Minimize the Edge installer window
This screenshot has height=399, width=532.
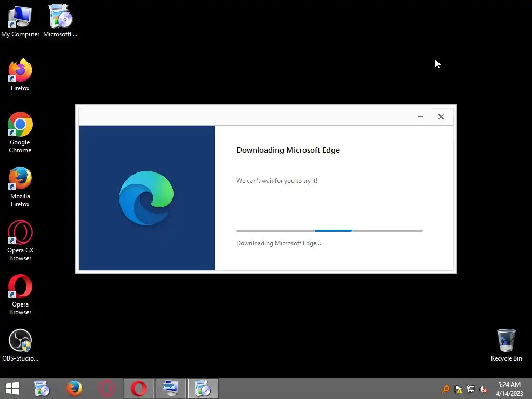420,117
